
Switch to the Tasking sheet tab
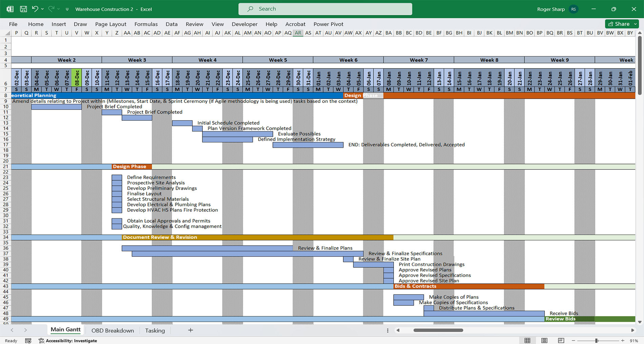(155, 330)
